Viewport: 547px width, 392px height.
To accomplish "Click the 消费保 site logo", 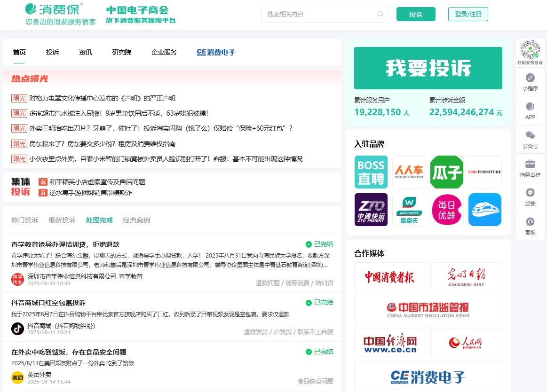I will tap(60, 14).
